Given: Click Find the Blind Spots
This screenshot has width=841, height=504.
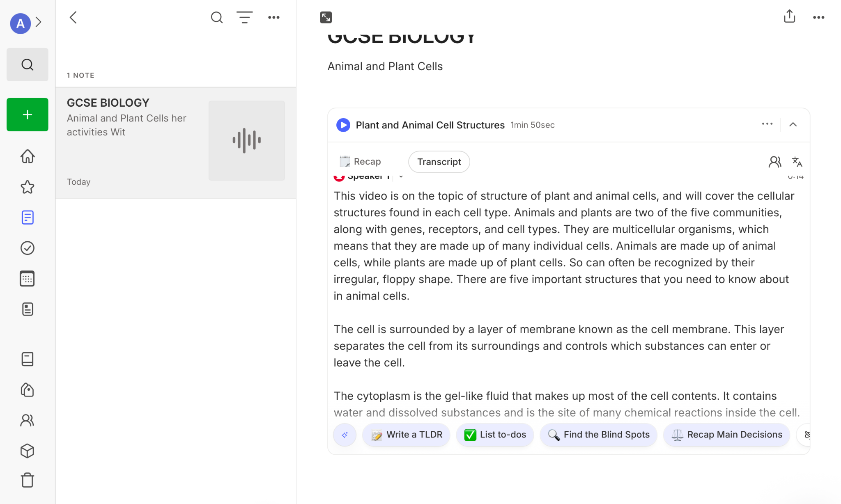Looking at the screenshot, I should 598,435.
